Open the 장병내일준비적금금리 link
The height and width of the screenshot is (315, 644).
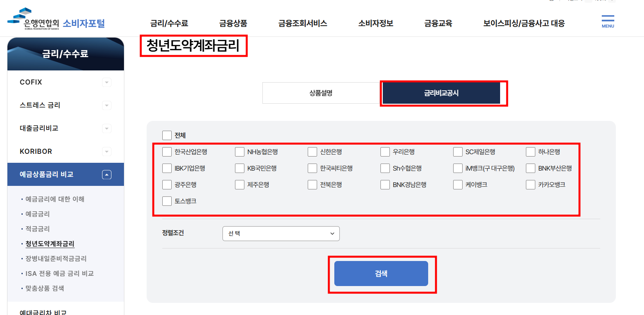(x=56, y=259)
